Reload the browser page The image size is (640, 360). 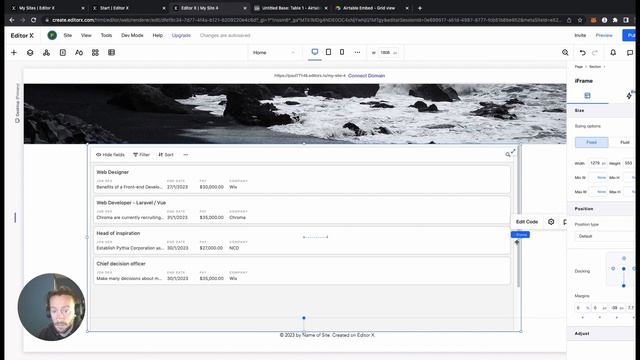point(33,20)
